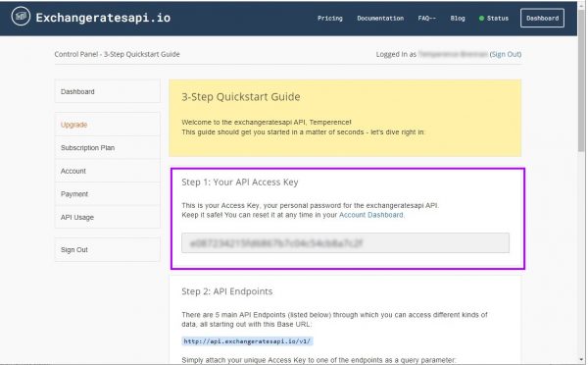Click the '3-Step Quickstart Guide' heading
Image resolution: width=588 pixels, height=365 pixels.
241,97
